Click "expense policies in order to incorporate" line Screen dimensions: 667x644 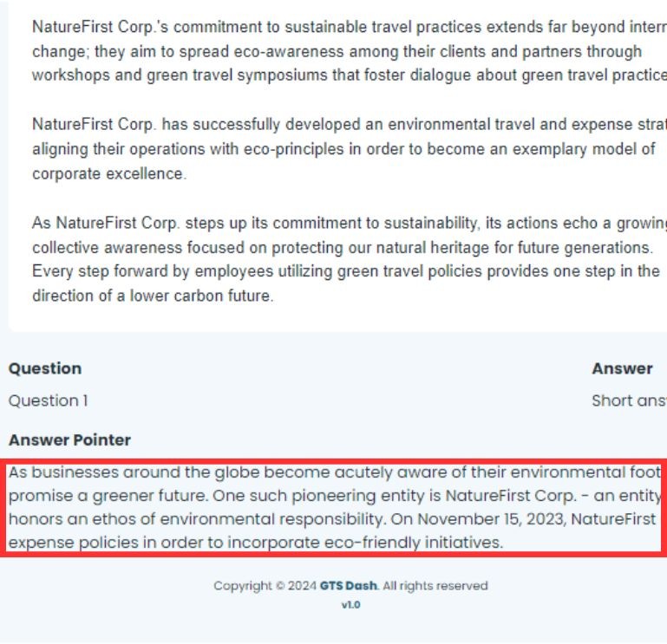tap(256, 543)
